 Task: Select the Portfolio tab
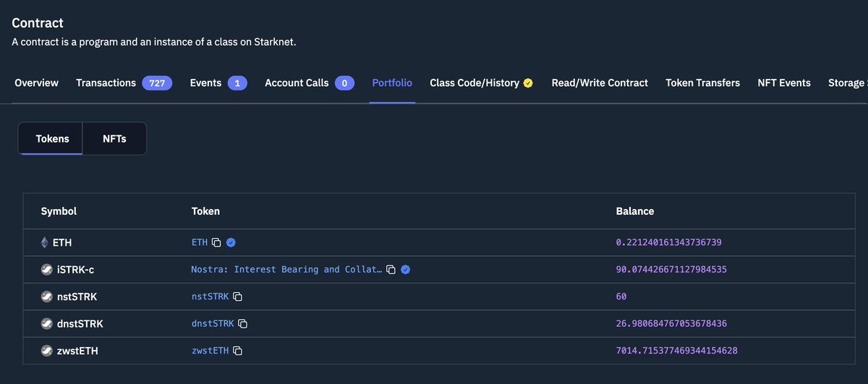point(392,83)
